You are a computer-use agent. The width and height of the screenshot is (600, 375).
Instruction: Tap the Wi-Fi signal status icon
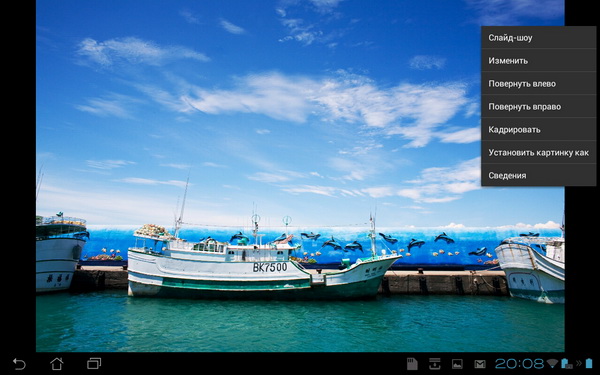click(552, 363)
